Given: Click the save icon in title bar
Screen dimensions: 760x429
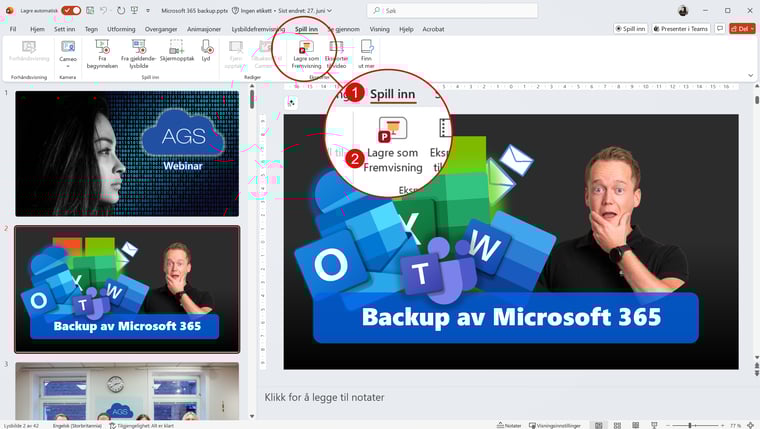Looking at the screenshot, I should click(90, 10).
